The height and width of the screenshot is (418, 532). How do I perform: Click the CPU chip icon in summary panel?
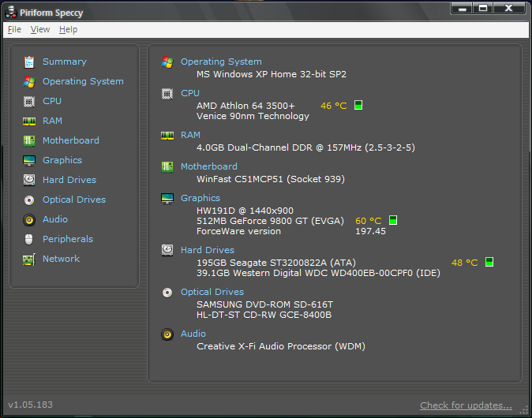(x=167, y=94)
